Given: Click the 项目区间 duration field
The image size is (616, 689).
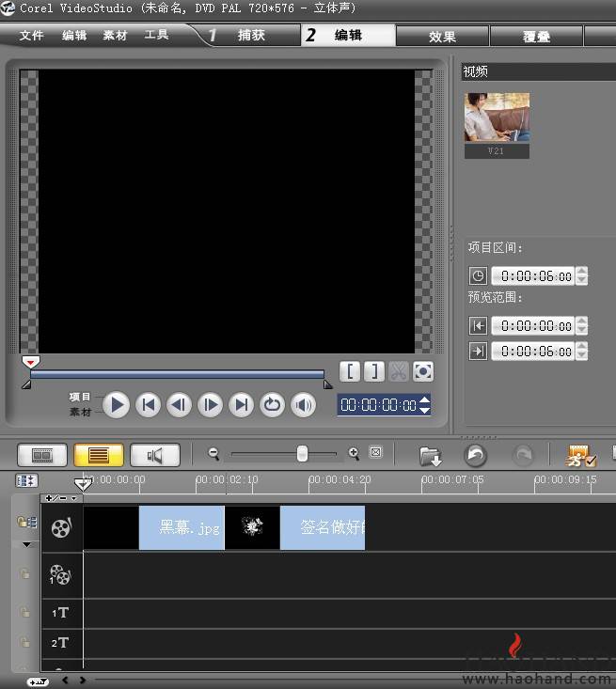Looking at the screenshot, I should click(x=533, y=276).
